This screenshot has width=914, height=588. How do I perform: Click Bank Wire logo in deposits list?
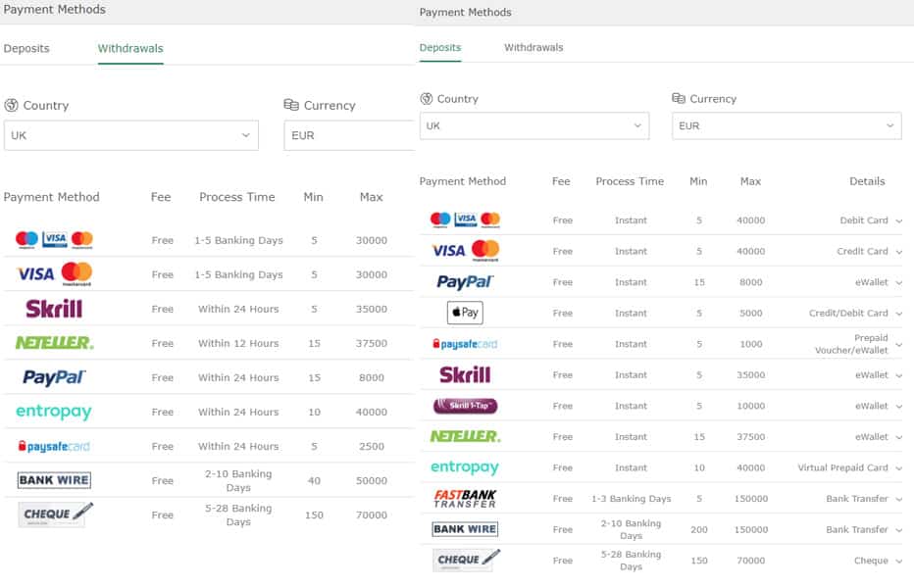click(x=465, y=529)
